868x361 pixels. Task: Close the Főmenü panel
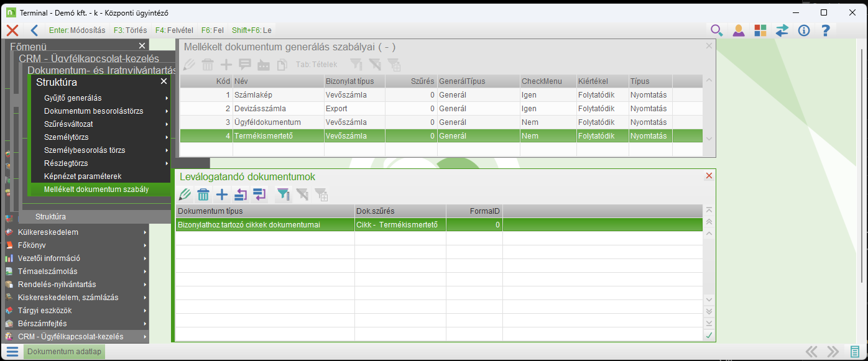(x=142, y=46)
